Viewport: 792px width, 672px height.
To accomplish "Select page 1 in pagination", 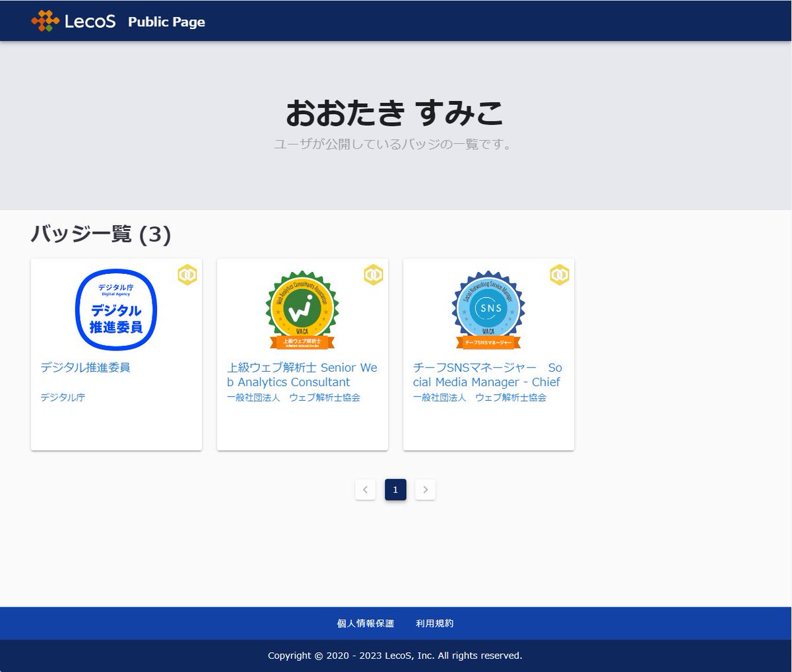I will pyautogui.click(x=395, y=490).
